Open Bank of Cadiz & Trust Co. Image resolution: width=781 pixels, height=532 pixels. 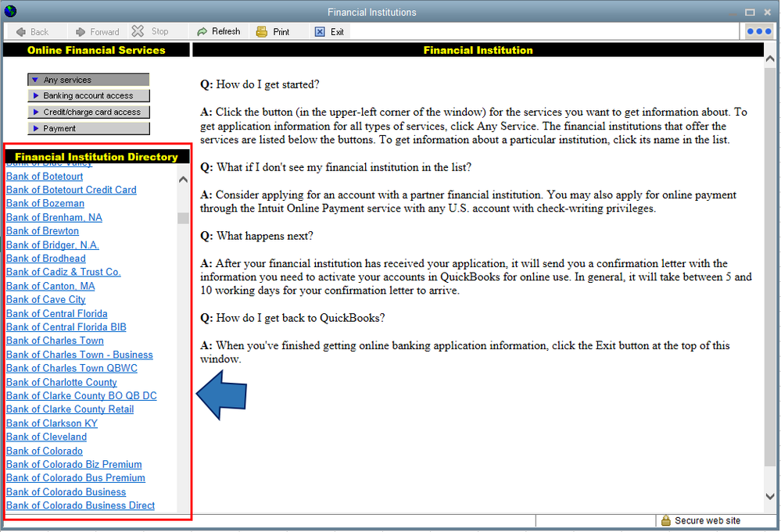63,272
